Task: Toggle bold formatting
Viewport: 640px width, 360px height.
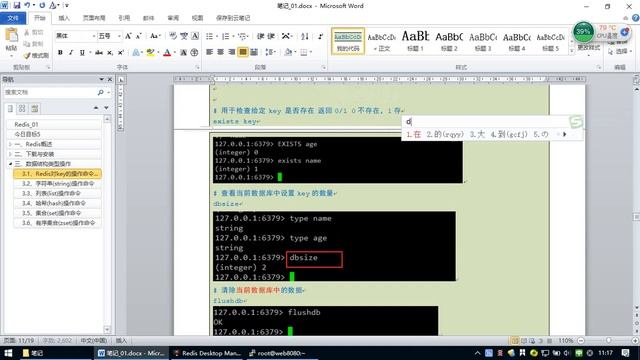Action: click(x=60, y=52)
